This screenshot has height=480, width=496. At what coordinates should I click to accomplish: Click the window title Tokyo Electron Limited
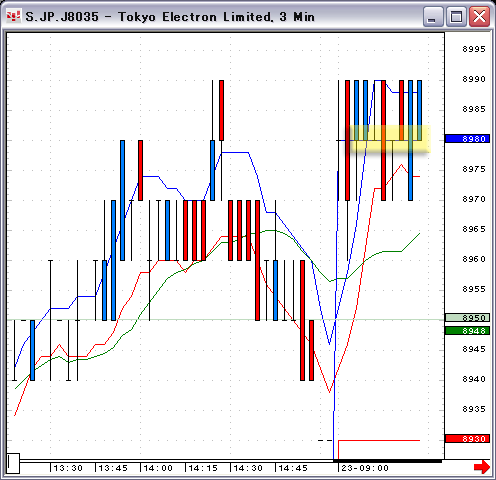pos(195,17)
